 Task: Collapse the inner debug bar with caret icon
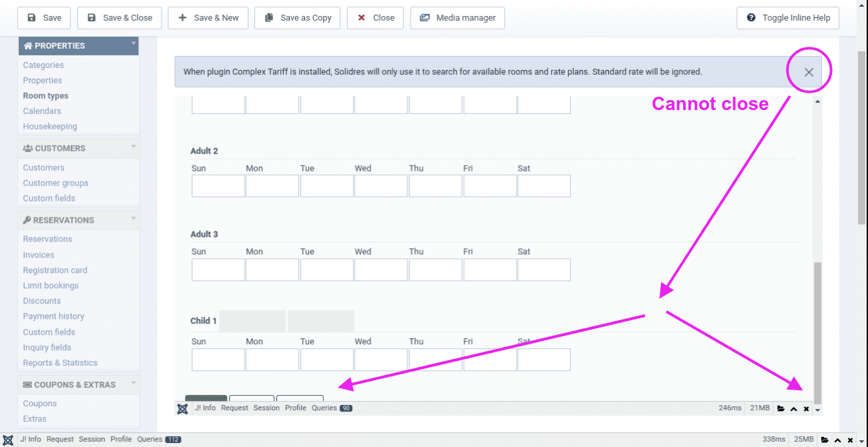click(794, 409)
